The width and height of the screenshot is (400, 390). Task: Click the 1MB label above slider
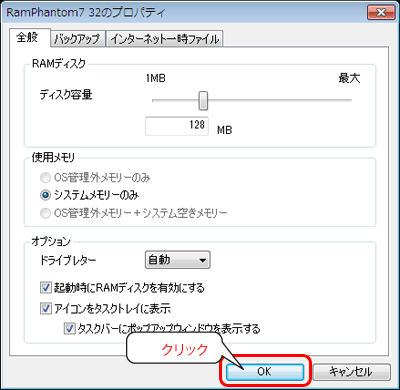click(x=155, y=78)
